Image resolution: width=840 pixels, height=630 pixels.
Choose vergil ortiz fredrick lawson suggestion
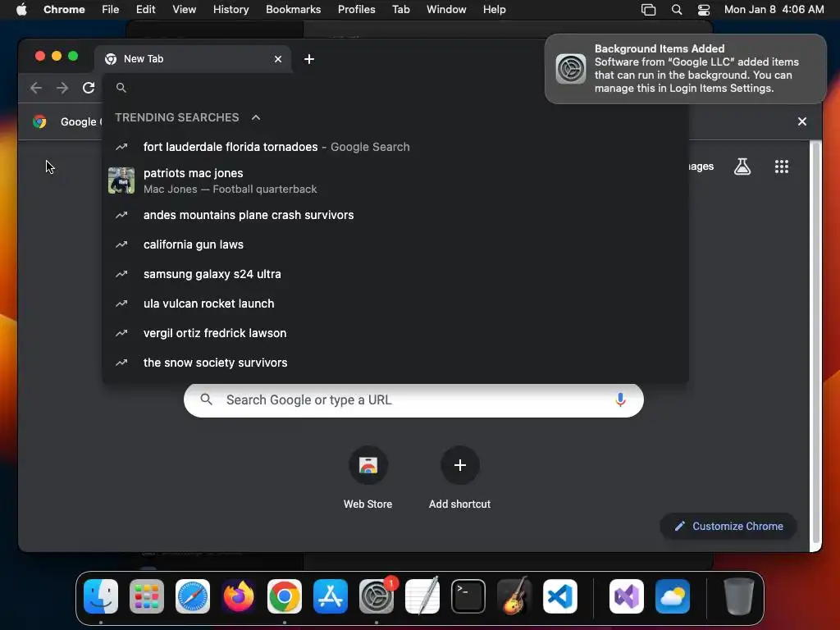pyautogui.click(x=395, y=333)
